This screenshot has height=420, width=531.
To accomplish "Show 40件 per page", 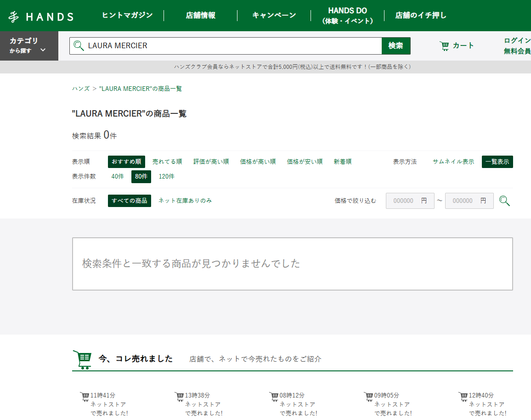I will (118, 176).
